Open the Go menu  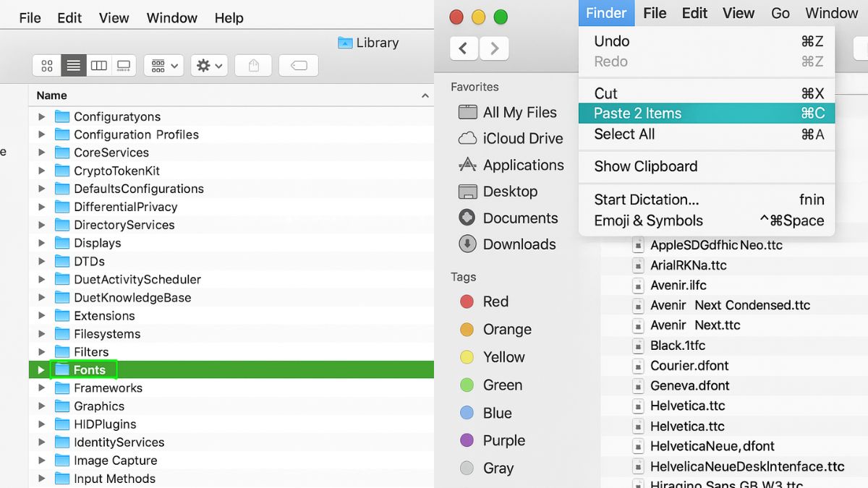pos(780,13)
